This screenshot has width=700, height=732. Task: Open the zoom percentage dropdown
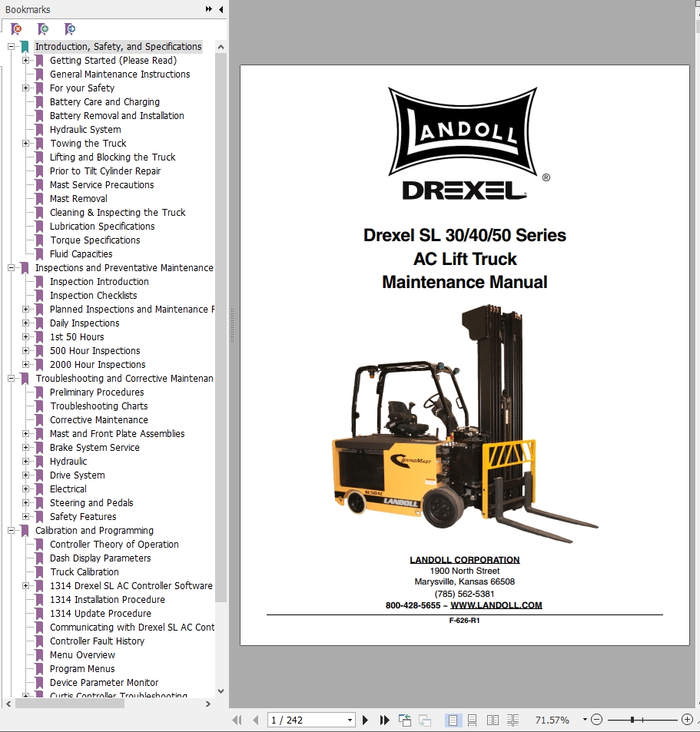[x=585, y=720]
